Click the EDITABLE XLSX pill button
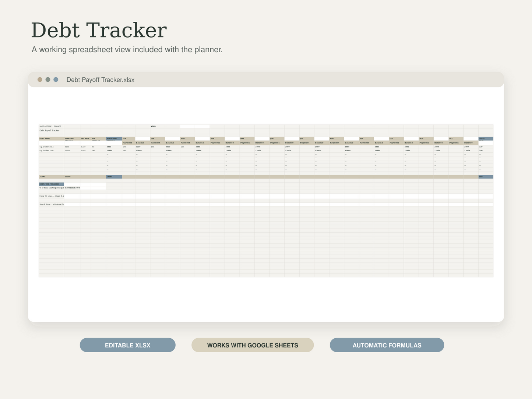The height and width of the screenshot is (399, 532). (x=127, y=345)
